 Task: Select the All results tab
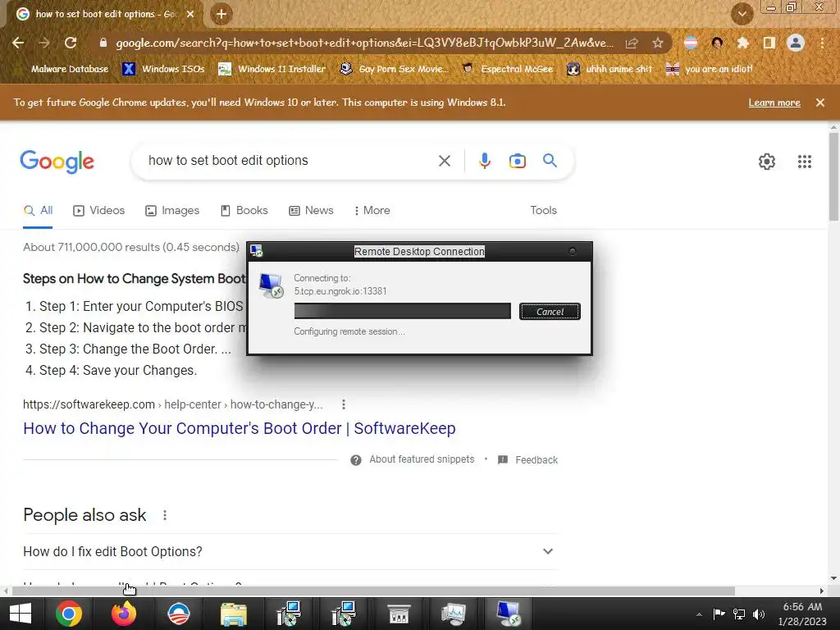click(x=38, y=211)
